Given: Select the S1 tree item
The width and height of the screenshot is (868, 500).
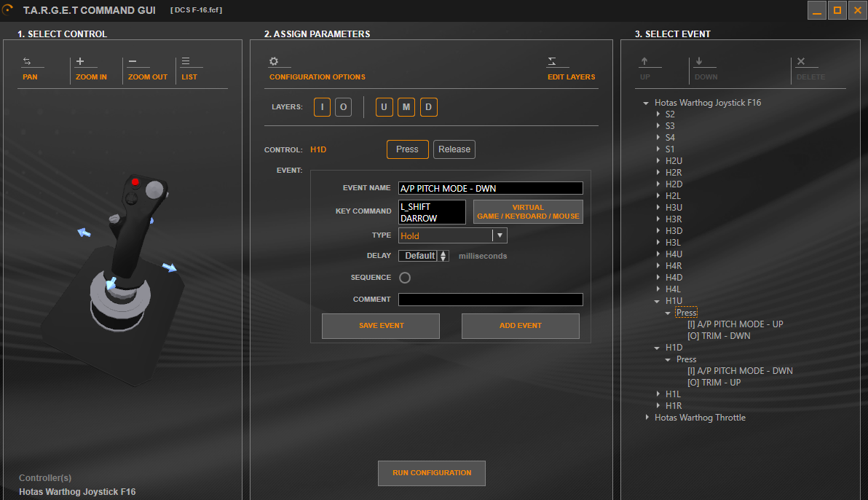Looking at the screenshot, I should (x=670, y=149).
